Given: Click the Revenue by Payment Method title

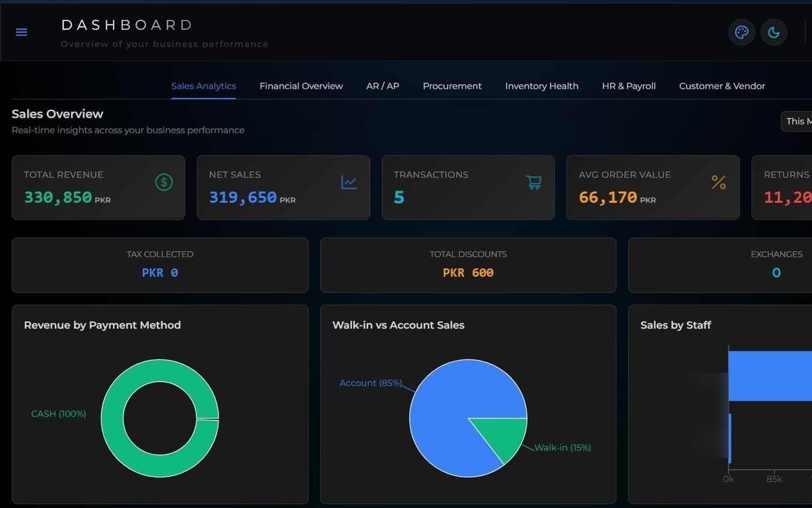Looking at the screenshot, I should click(102, 325).
